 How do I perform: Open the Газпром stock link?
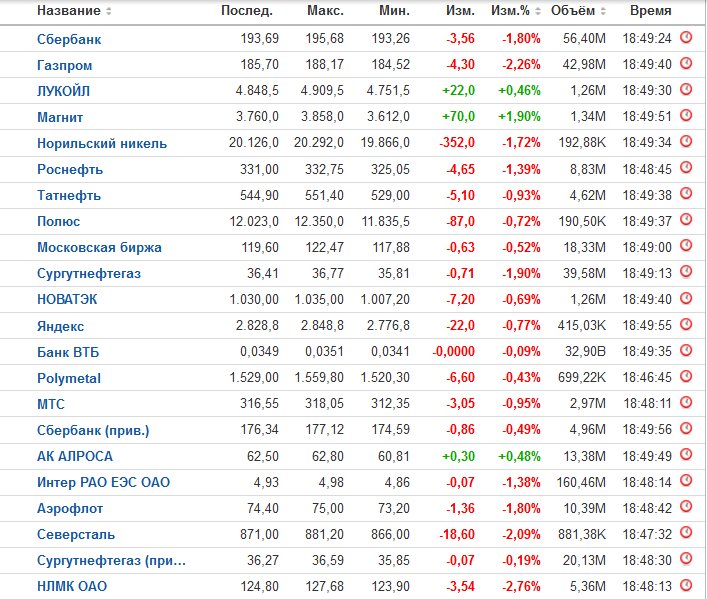(64, 65)
